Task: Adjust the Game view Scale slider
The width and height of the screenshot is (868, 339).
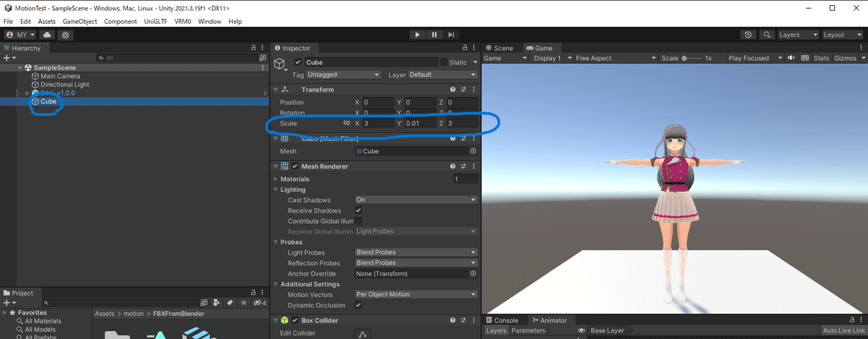Action: point(693,58)
